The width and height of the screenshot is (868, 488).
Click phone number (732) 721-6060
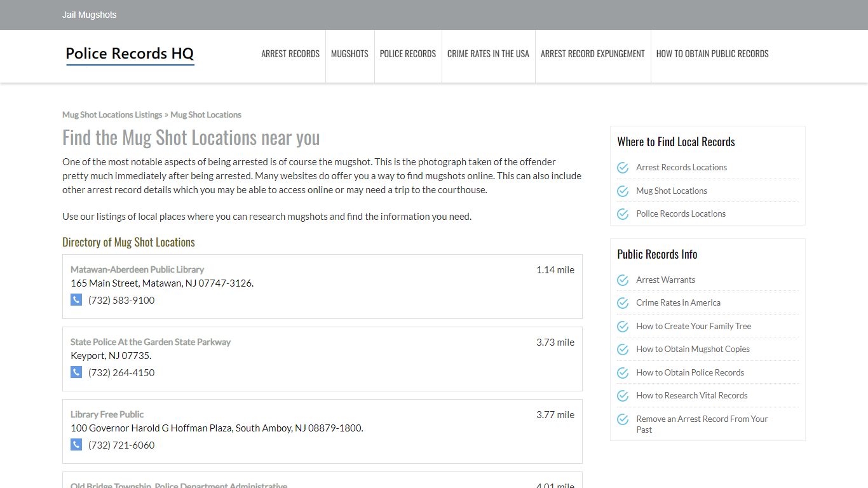(121, 445)
